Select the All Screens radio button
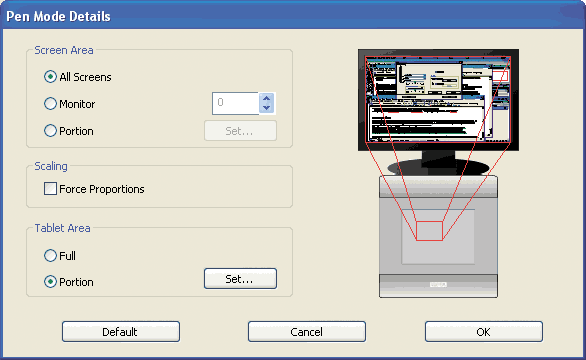 tap(50, 77)
